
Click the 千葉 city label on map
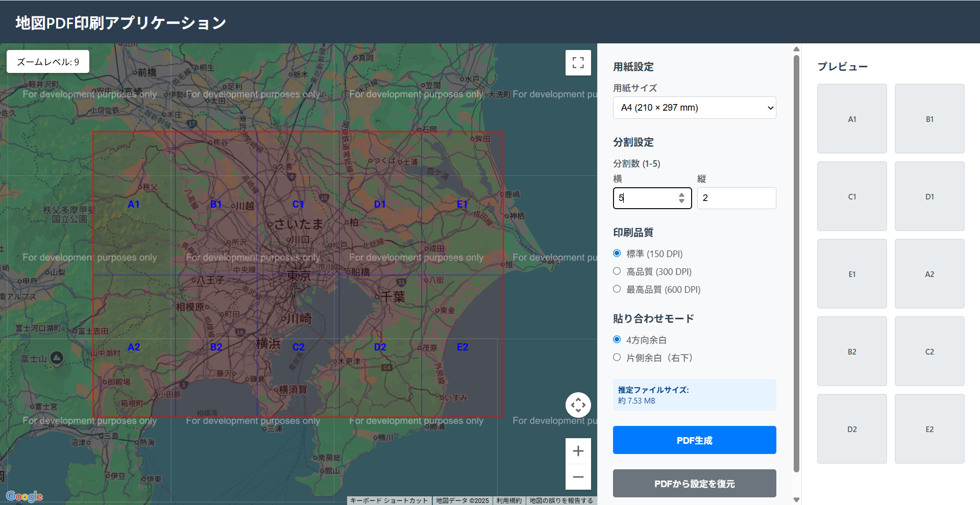[x=393, y=296]
